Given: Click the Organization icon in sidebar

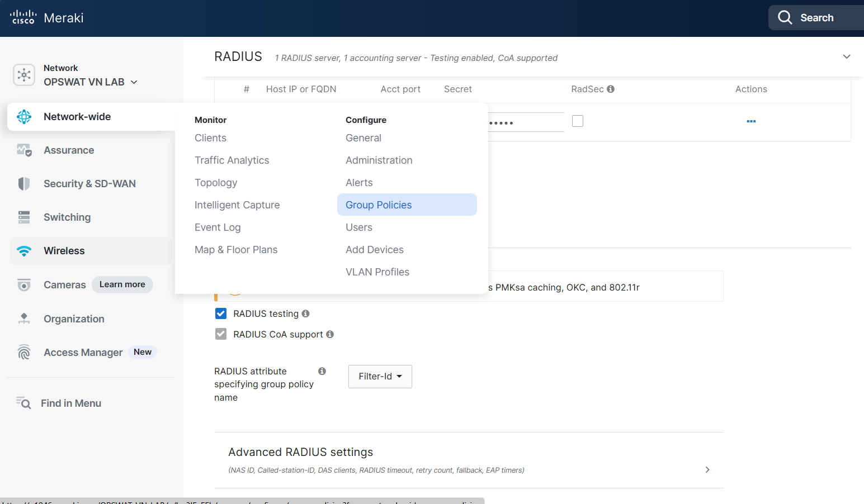Looking at the screenshot, I should coord(24,318).
